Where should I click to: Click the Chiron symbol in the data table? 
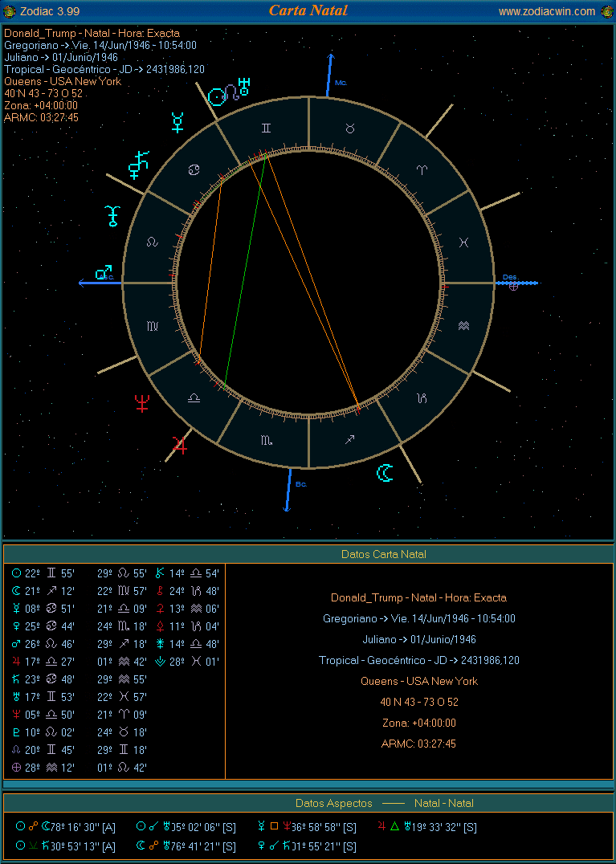point(161,573)
